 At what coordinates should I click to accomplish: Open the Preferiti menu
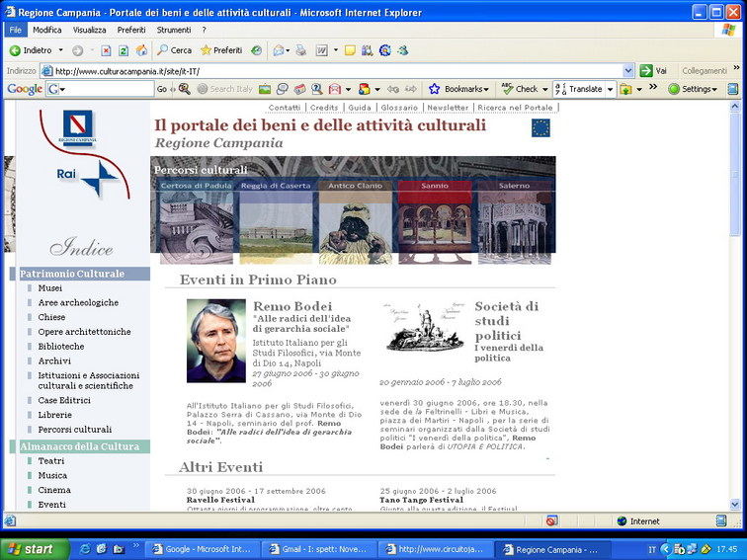(131, 30)
